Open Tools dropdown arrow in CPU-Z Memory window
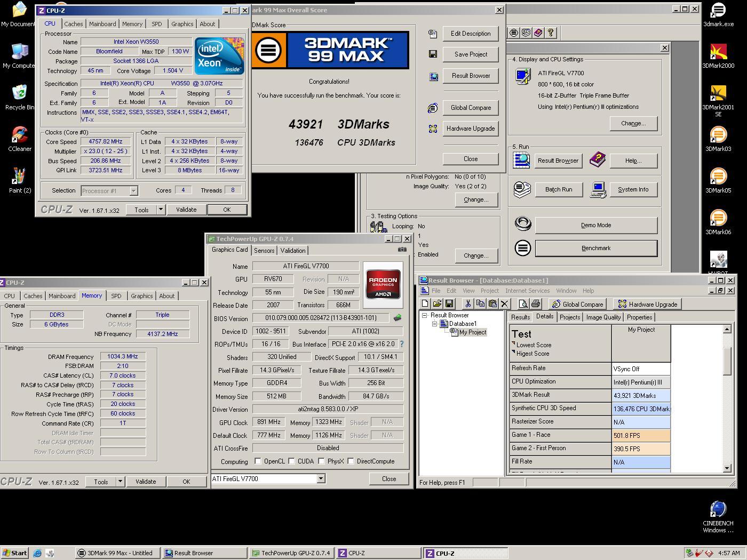The height and width of the screenshot is (560, 747). pos(120,482)
